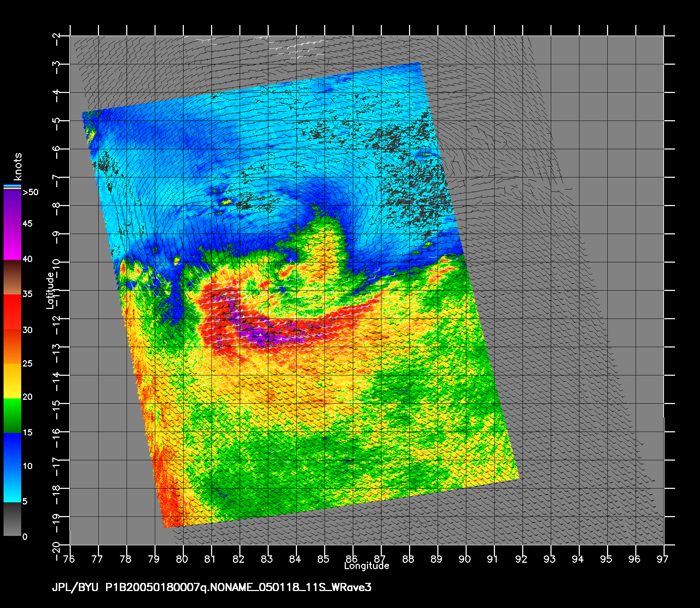Viewport: 700px width, 608px height.
Task: Click the "30" colorbar label
Action: 27,330
